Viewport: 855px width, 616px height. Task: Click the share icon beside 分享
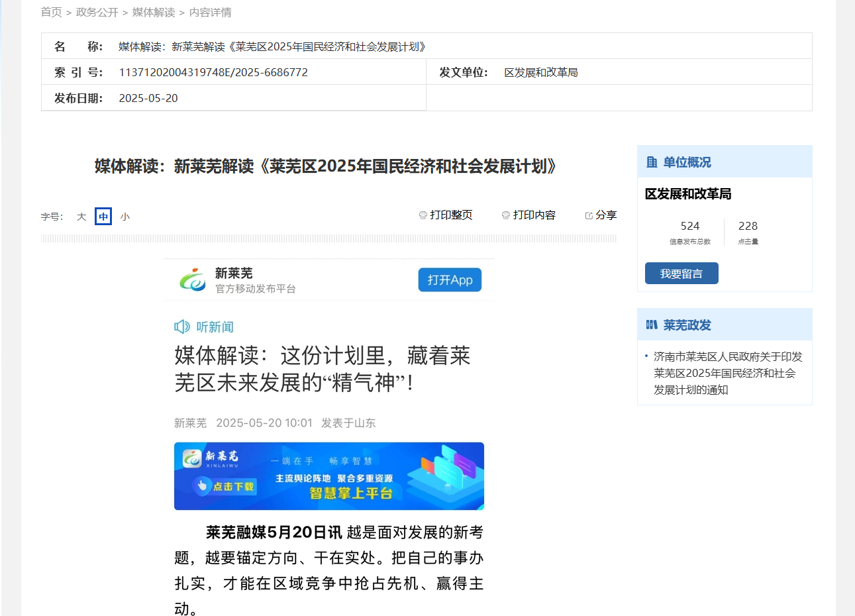pyautogui.click(x=589, y=215)
